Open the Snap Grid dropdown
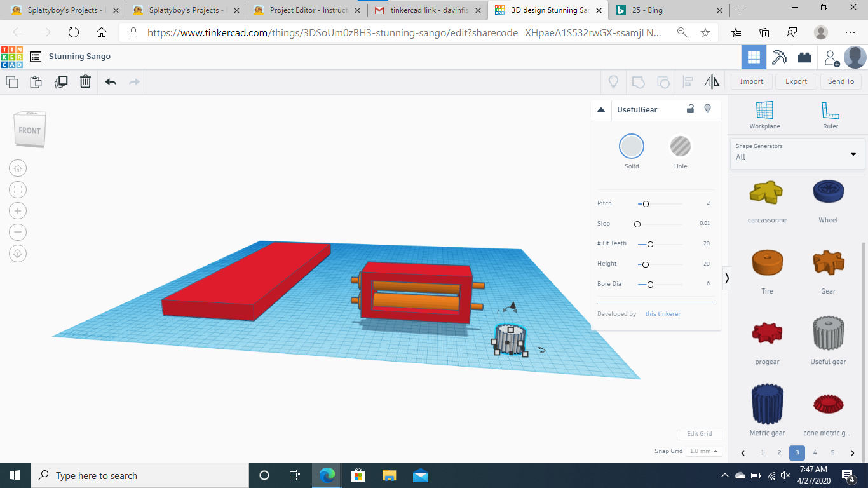Screen dimensions: 868x488 point(704,451)
